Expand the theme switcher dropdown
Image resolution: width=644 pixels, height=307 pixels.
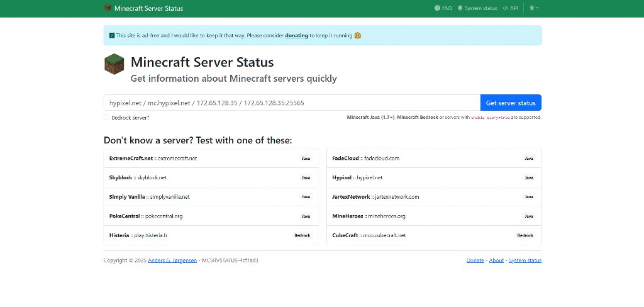pyautogui.click(x=534, y=8)
